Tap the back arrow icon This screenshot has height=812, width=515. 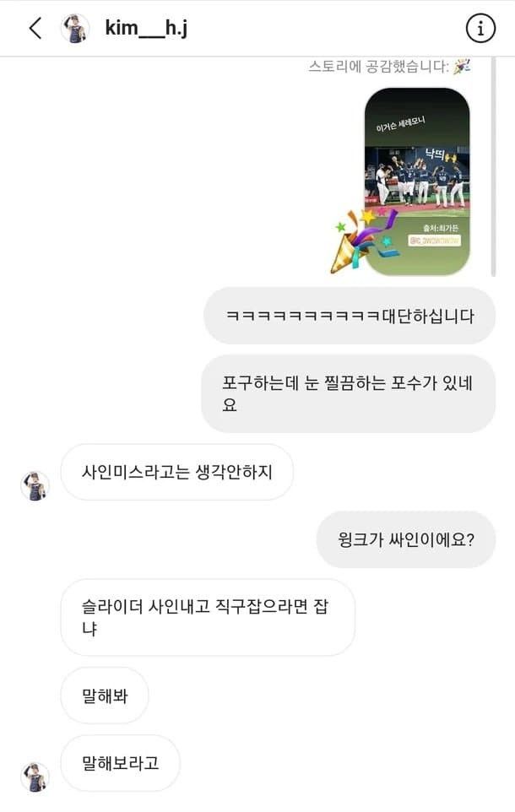(x=35, y=28)
